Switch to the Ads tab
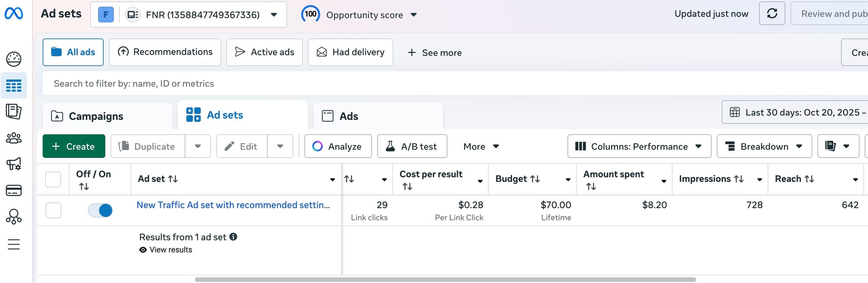 (x=349, y=116)
